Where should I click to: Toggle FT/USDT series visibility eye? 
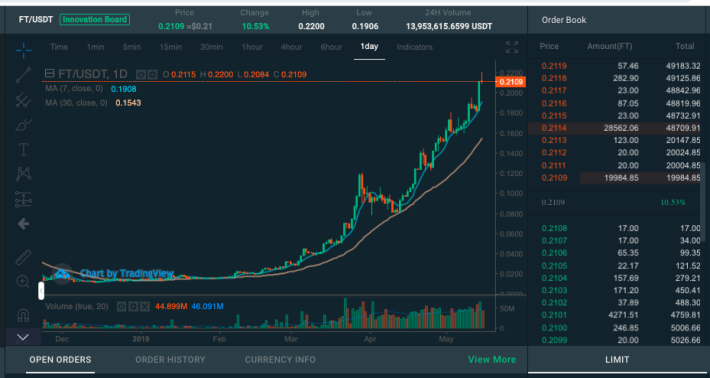click(x=141, y=74)
